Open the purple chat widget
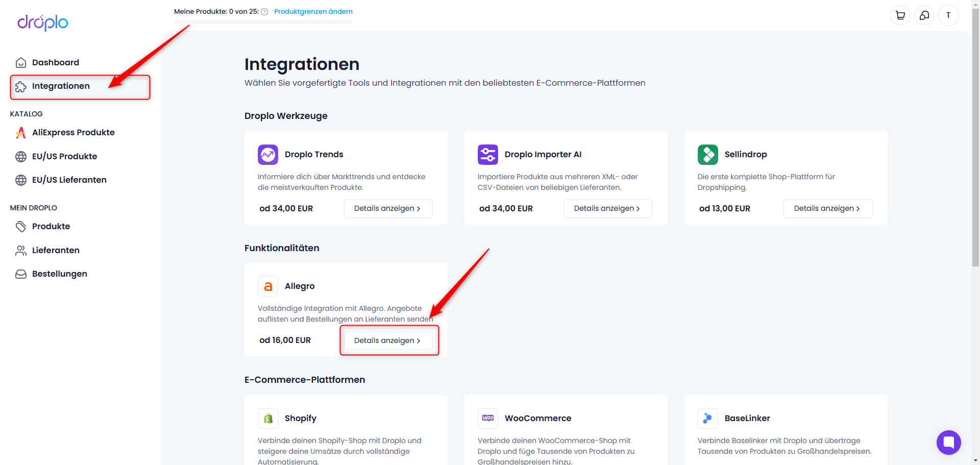Image resolution: width=980 pixels, height=465 pixels. point(949,443)
